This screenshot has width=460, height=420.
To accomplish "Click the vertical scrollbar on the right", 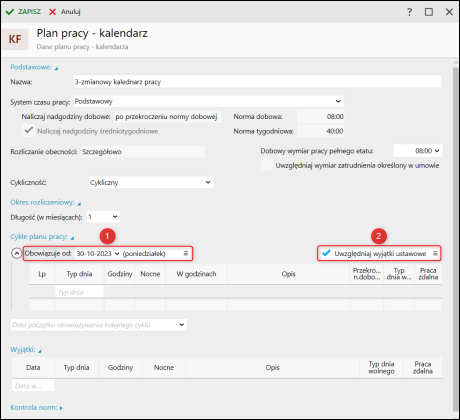I will (455, 238).
